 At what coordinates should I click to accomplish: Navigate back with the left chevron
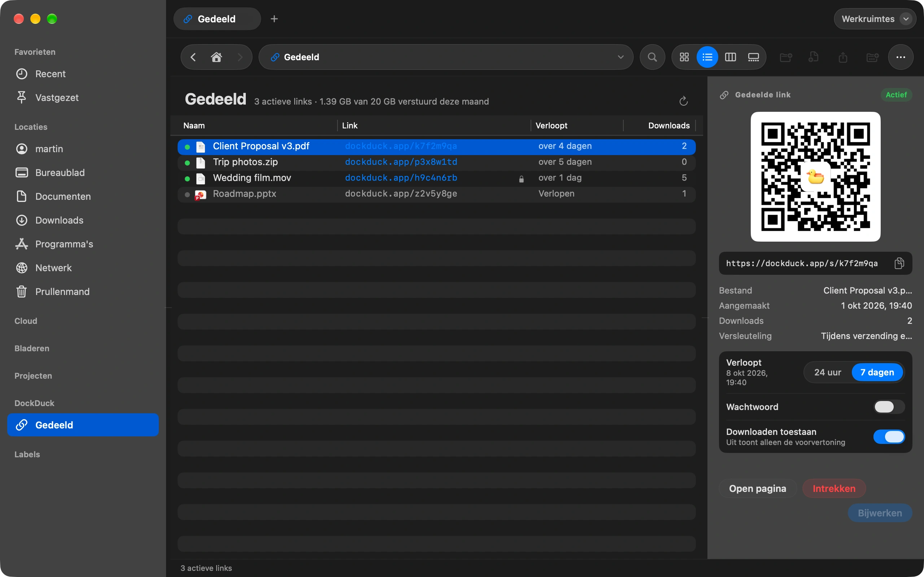tap(193, 57)
